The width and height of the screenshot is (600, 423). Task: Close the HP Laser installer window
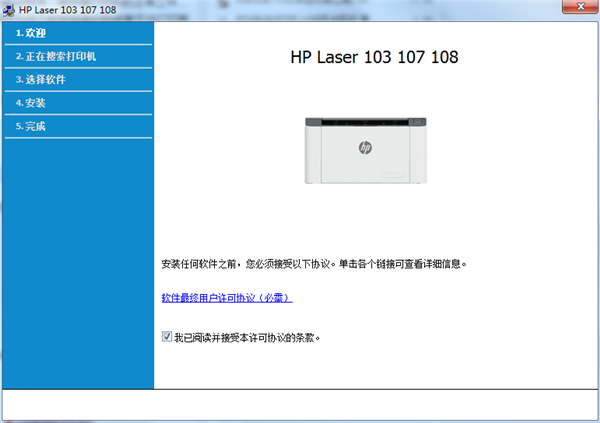point(580,7)
